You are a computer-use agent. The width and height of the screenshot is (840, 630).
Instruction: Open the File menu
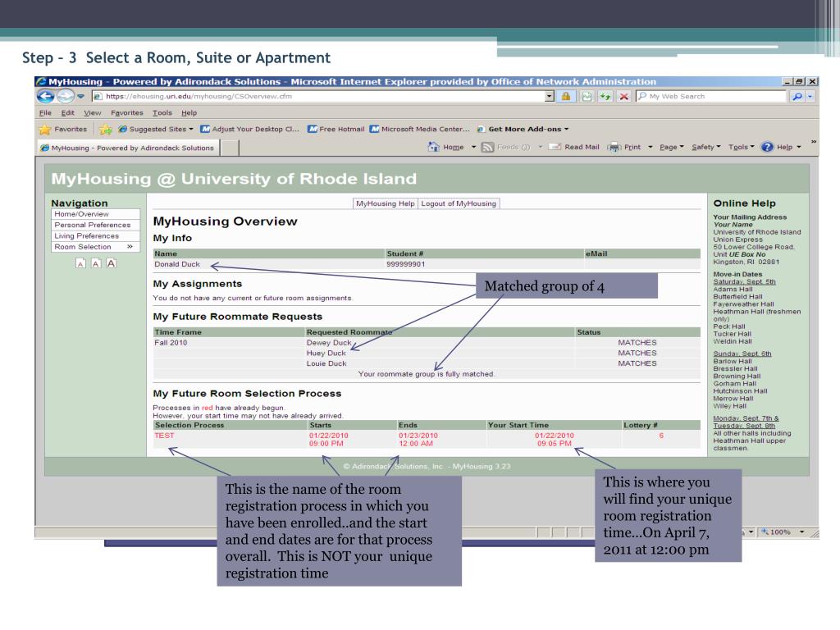(x=46, y=113)
